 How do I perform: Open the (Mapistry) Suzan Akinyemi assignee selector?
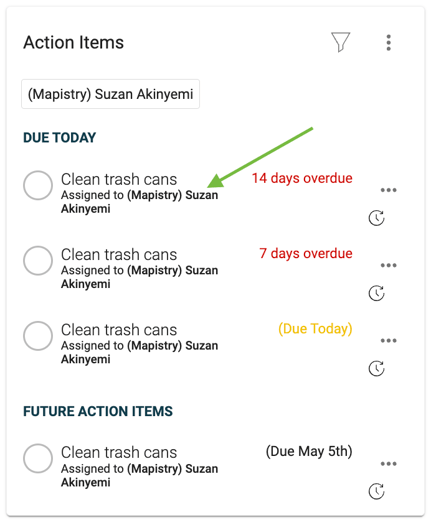[x=111, y=94]
